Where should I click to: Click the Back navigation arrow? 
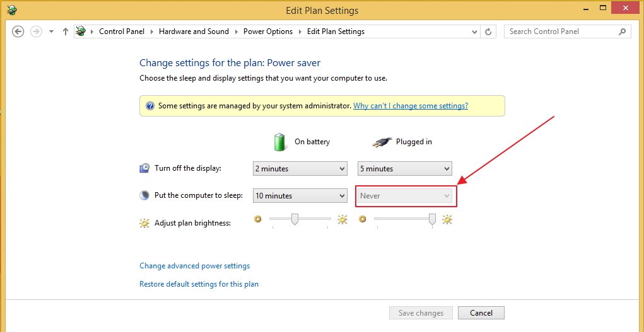(18, 31)
